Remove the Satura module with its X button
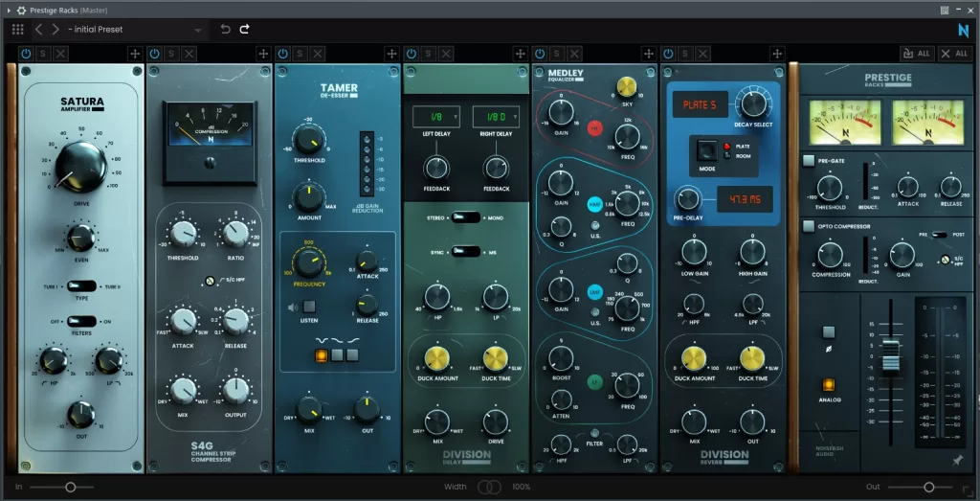The height and width of the screenshot is (501, 980). (x=60, y=54)
